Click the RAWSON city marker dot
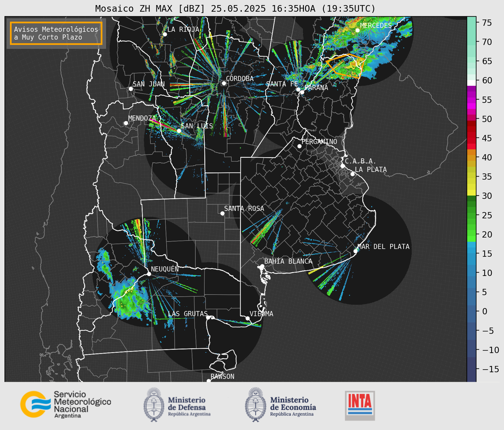The width and height of the screenshot is (504, 430). [x=209, y=381]
